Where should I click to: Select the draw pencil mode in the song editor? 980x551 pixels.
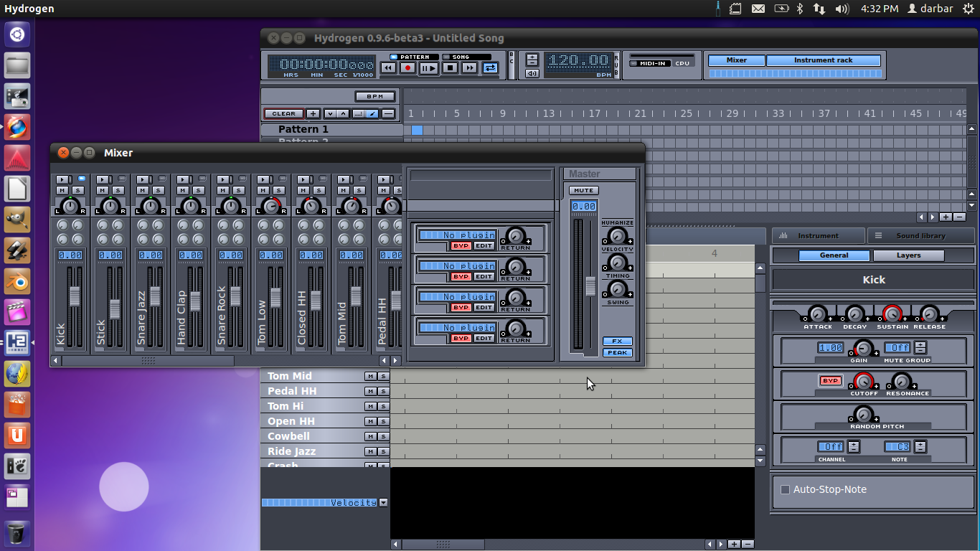(x=372, y=113)
